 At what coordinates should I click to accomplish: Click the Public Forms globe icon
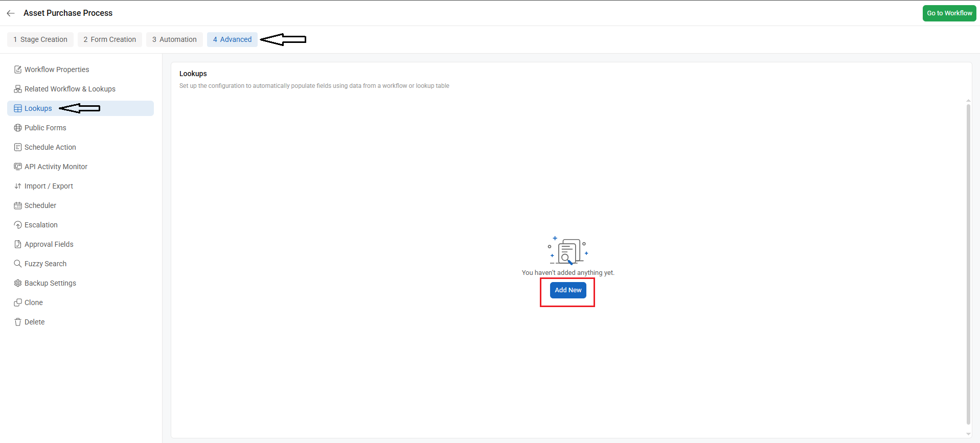(x=18, y=128)
